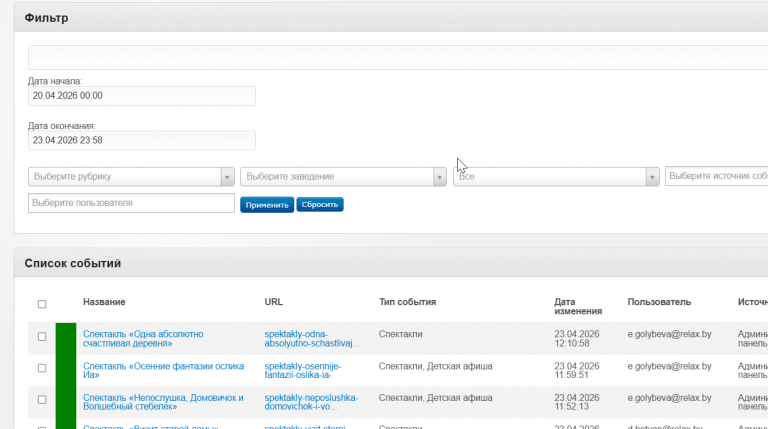Click the Тип события column header
The height and width of the screenshot is (429, 768).
click(408, 302)
